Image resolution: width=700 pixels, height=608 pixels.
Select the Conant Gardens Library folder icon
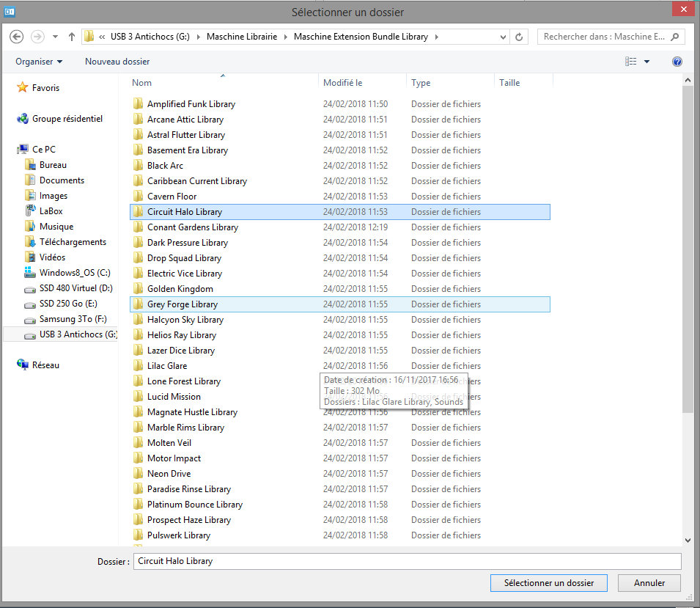pyautogui.click(x=138, y=227)
